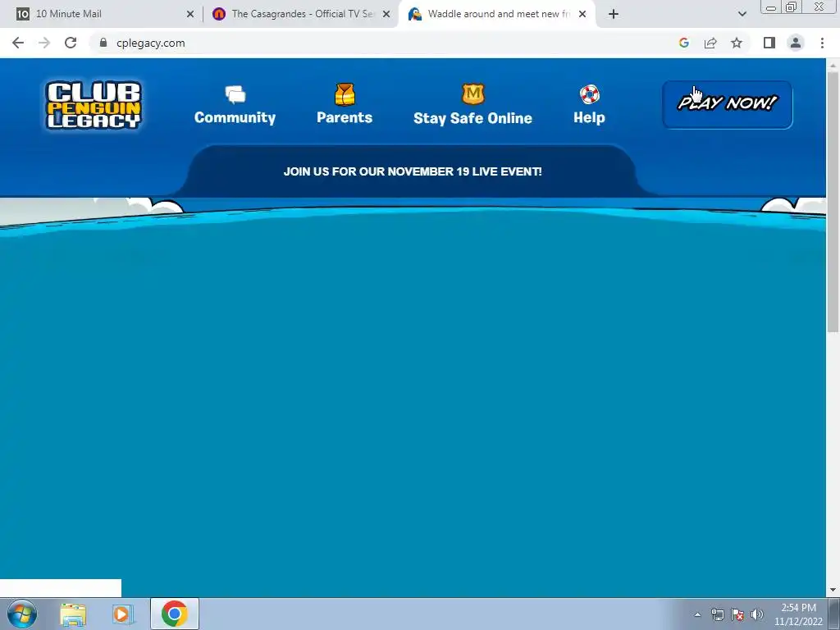This screenshot has height=630, width=840.
Task: Click the page vertical scrollbar thumb
Action: pos(833,202)
